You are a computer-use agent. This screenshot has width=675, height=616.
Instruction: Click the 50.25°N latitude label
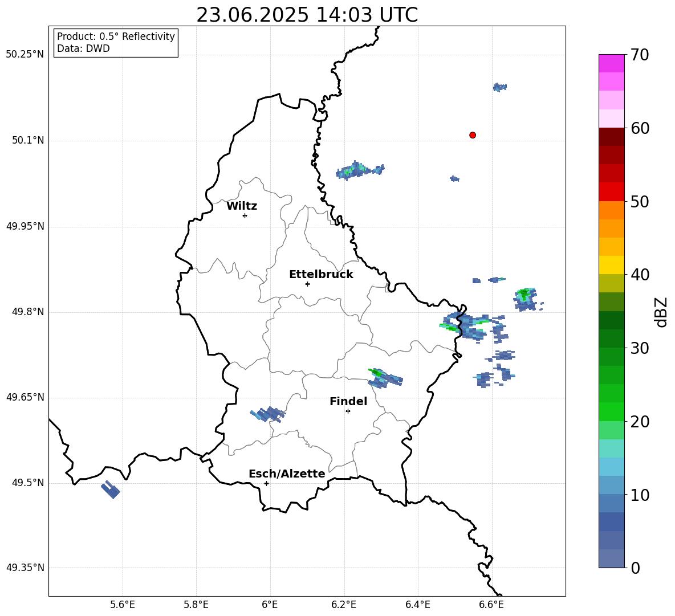[x=25, y=55]
